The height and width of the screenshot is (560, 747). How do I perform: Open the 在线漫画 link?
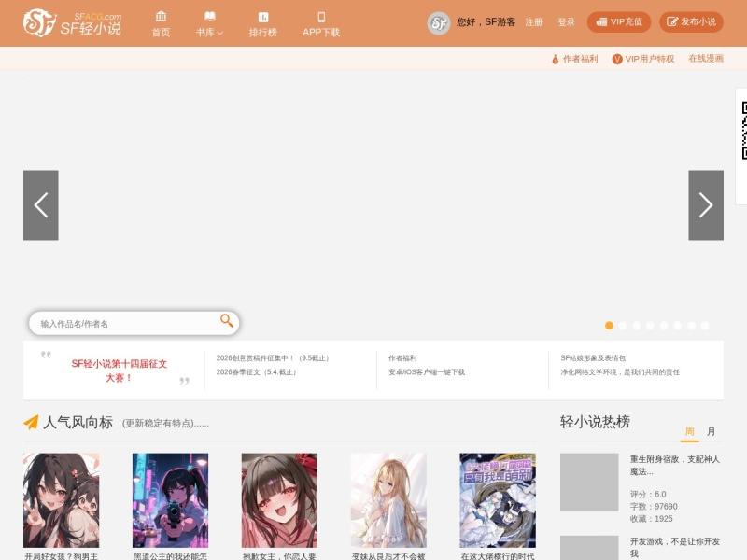[x=706, y=59]
